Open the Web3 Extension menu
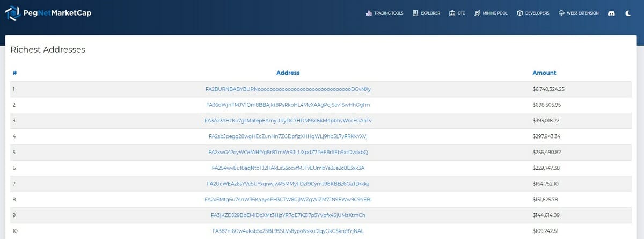Image resolution: width=644 pixels, height=239 pixels. click(x=582, y=13)
